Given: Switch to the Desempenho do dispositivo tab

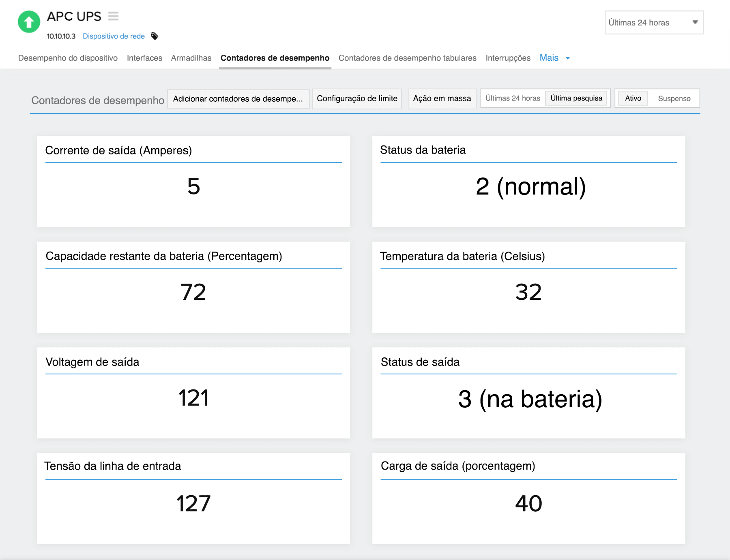Looking at the screenshot, I should (x=68, y=58).
